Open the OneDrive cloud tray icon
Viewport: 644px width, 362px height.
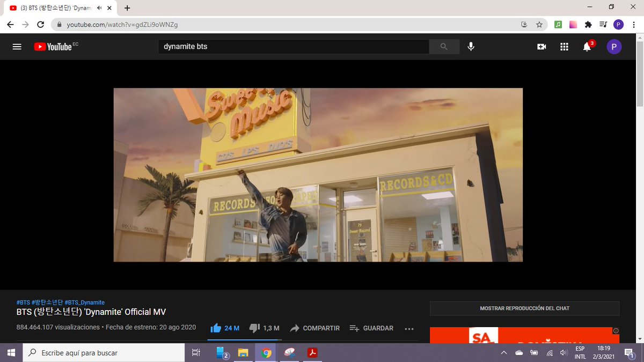pos(519,353)
